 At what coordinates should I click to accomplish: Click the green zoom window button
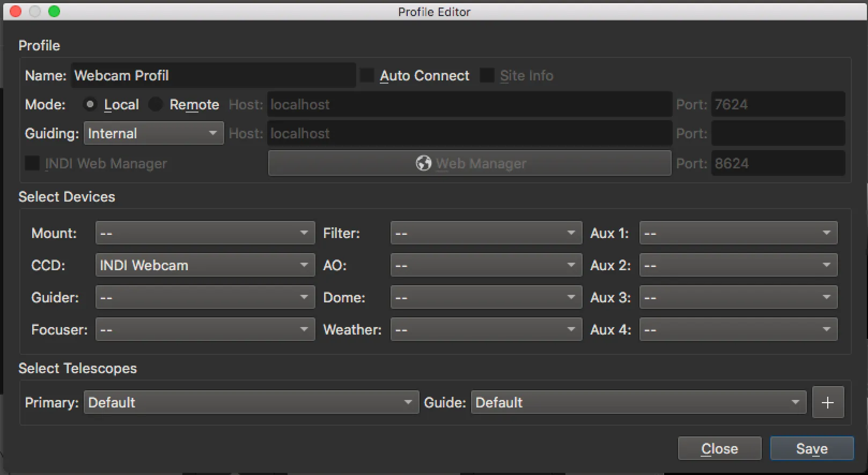pyautogui.click(x=54, y=11)
